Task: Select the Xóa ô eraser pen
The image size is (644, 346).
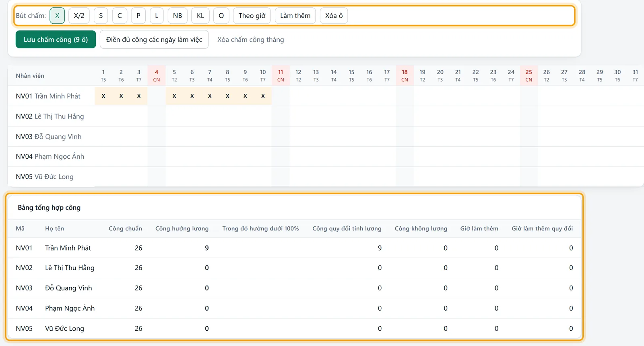Action: (334, 16)
